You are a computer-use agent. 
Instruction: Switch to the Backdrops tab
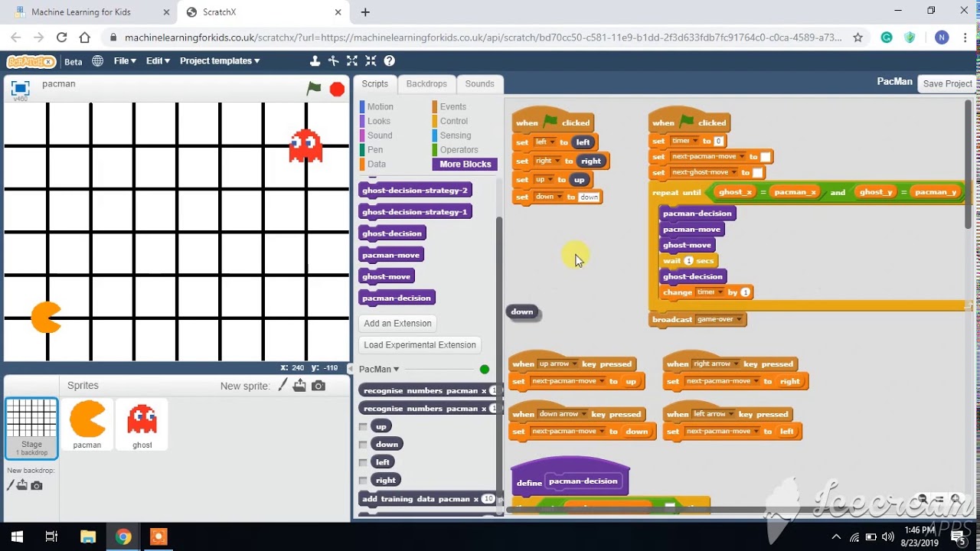[x=426, y=84]
